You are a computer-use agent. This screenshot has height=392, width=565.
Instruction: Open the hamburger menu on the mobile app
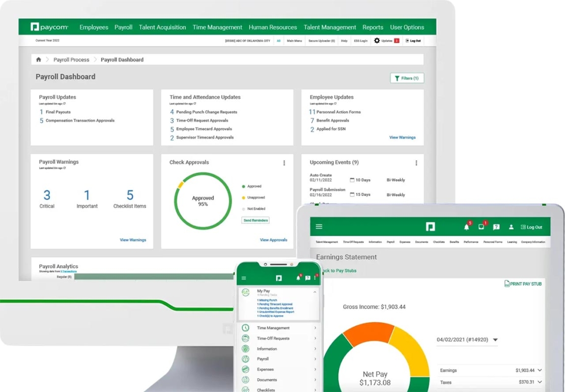243,278
